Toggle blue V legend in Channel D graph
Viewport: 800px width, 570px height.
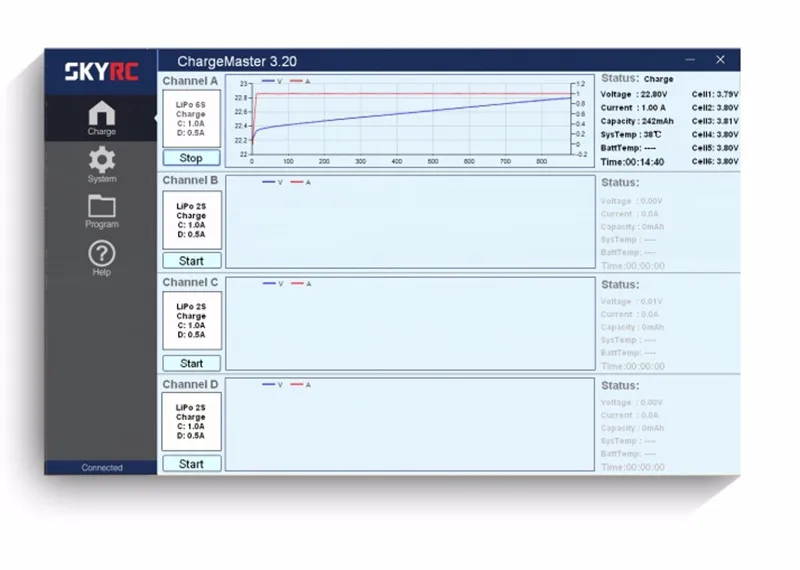[272, 385]
